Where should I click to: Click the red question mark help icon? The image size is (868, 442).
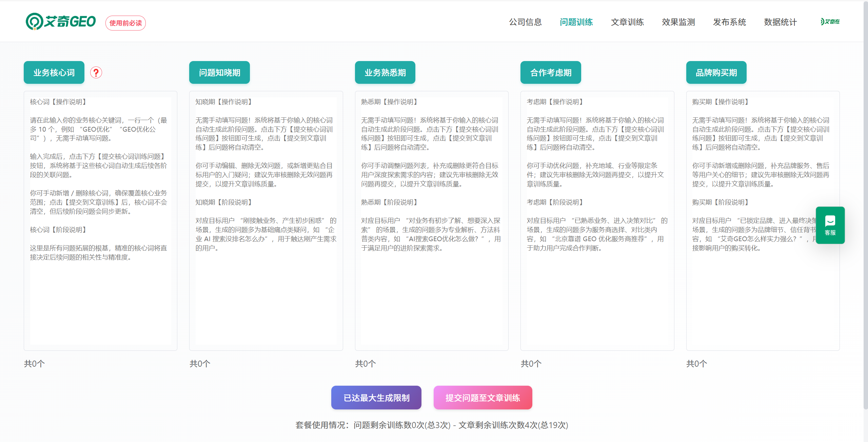(x=96, y=73)
